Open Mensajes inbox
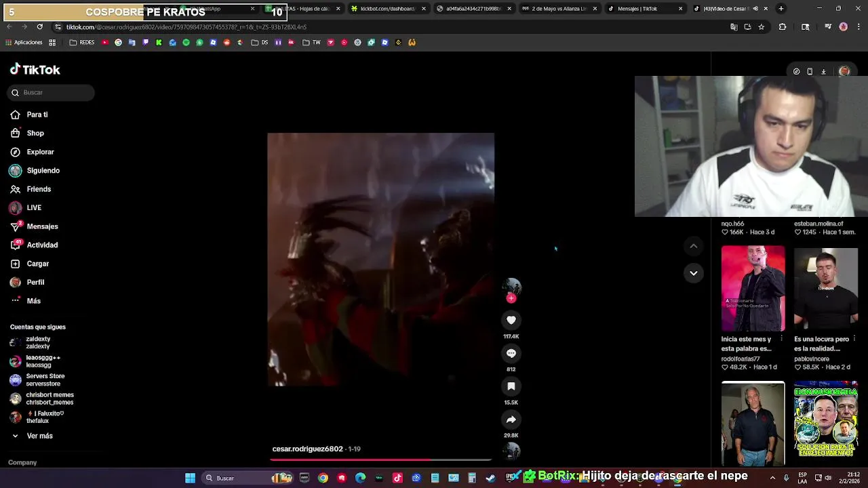Viewport: 868px width, 488px height. [x=34, y=226]
